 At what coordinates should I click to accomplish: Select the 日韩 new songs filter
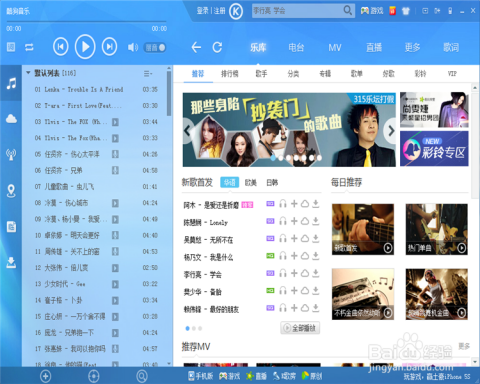pos(272,183)
